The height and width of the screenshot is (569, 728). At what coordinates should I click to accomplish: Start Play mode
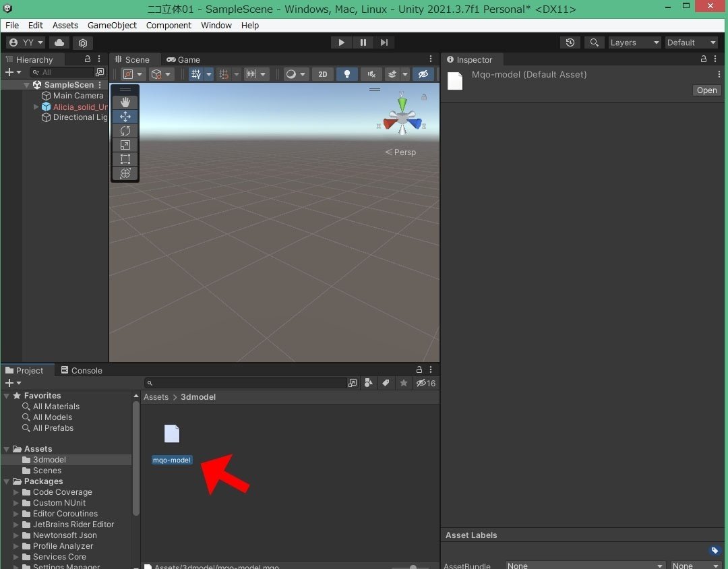(341, 42)
